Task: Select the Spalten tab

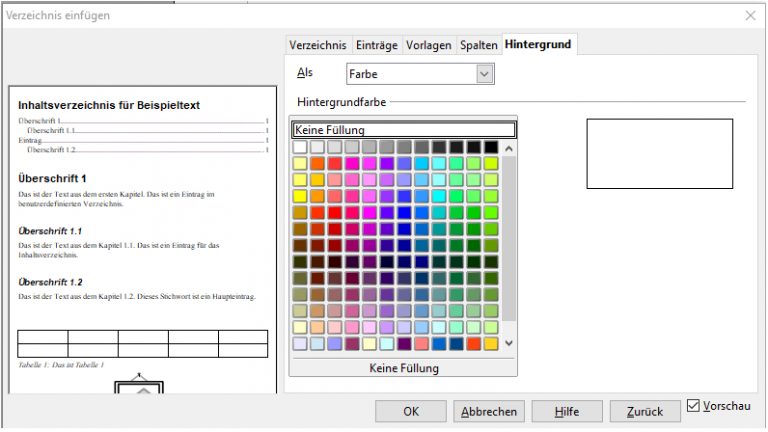Action: 479,45
